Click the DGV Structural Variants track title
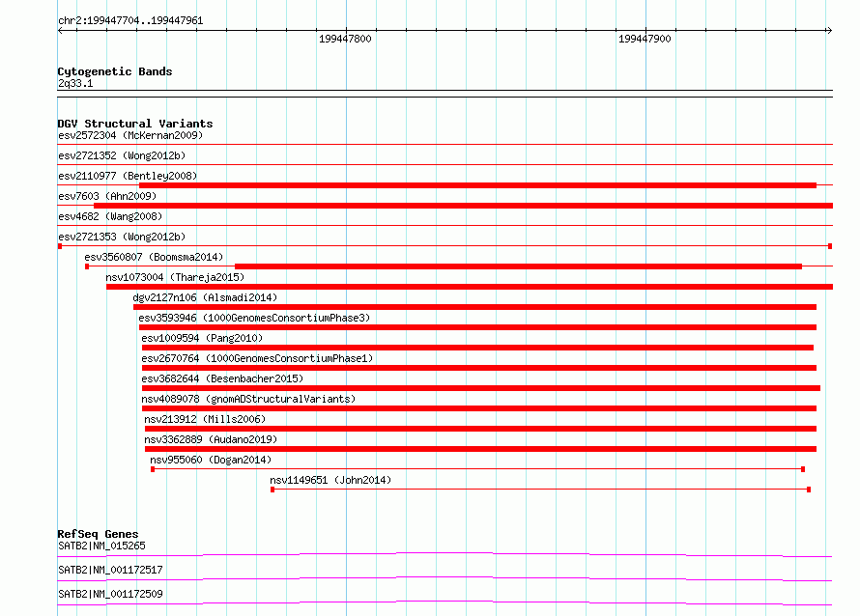The height and width of the screenshot is (616, 860). pyautogui.click(x=135, y=124)
